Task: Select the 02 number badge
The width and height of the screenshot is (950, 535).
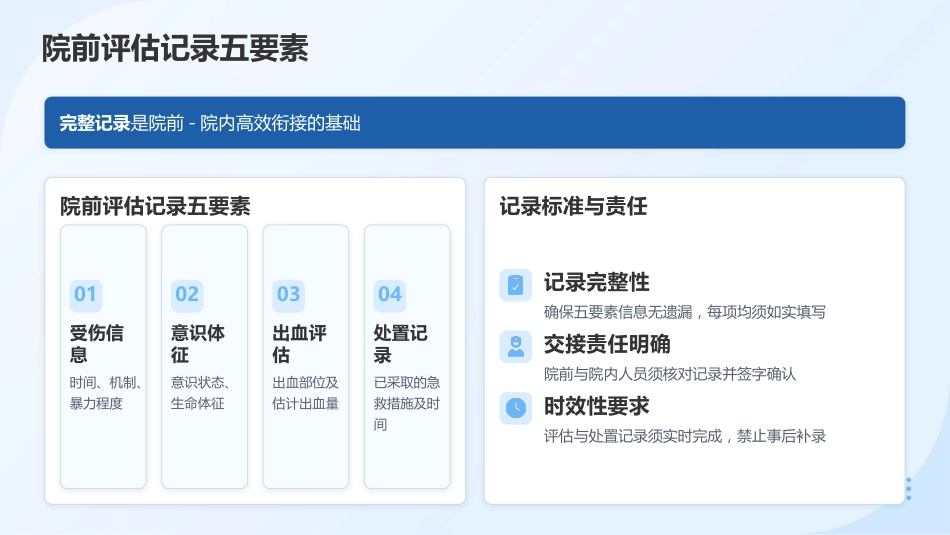Action: [187, 294]
